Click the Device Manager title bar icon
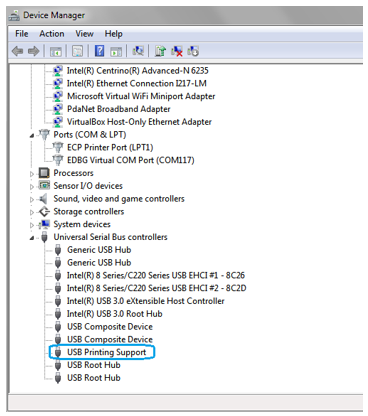Image resolution: width=368 pixels, height=416 pixels. coord(14,15)
